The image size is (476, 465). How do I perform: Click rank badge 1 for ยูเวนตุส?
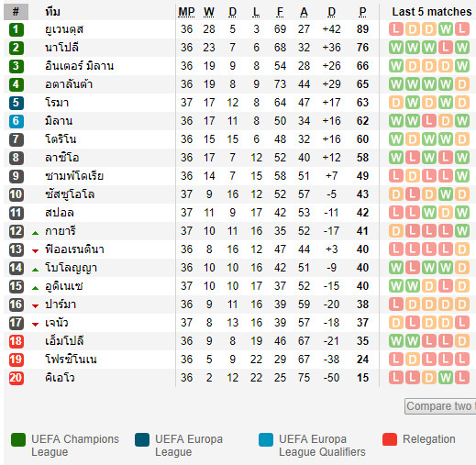click(x=17, y=29)
